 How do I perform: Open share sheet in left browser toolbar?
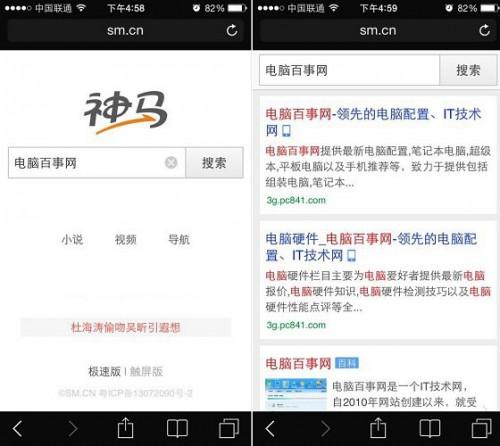point(126,428)
